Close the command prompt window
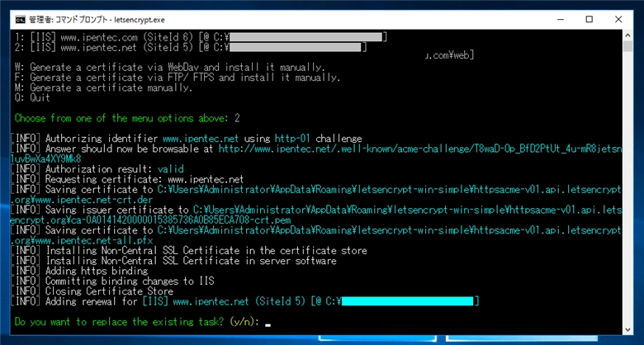This screenshot has width=644, height=345. coord(618,19)
